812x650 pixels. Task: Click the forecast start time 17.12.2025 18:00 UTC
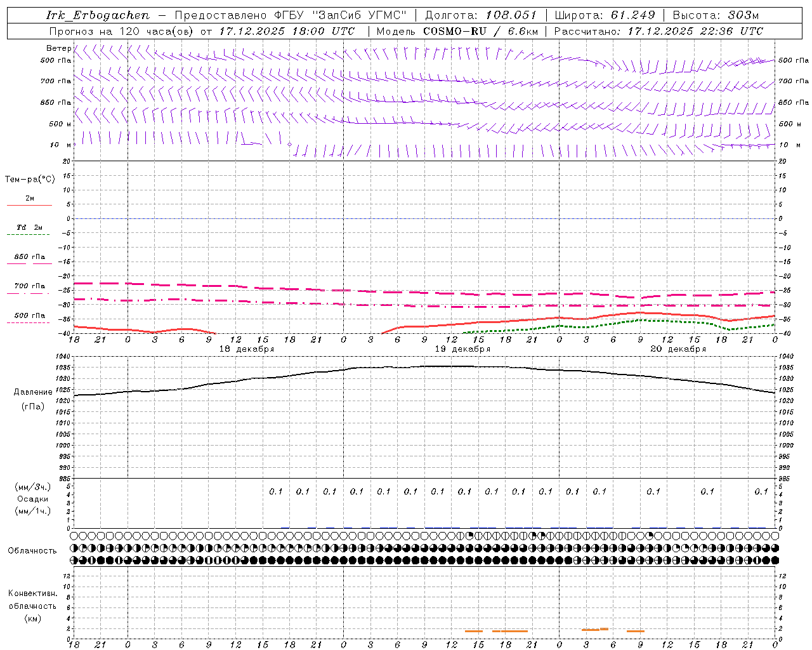pos(287,31)
